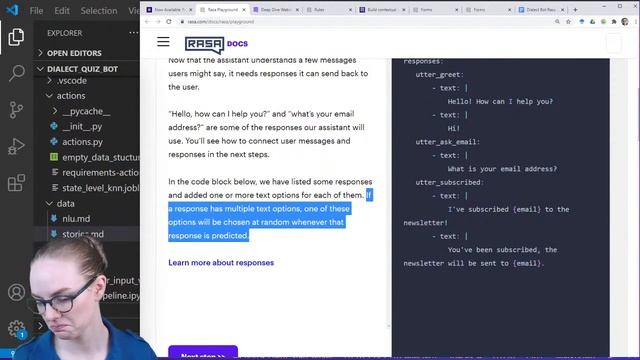640x360 pixels.
Task: Open the Search view in activity bar
Action: 16,73
